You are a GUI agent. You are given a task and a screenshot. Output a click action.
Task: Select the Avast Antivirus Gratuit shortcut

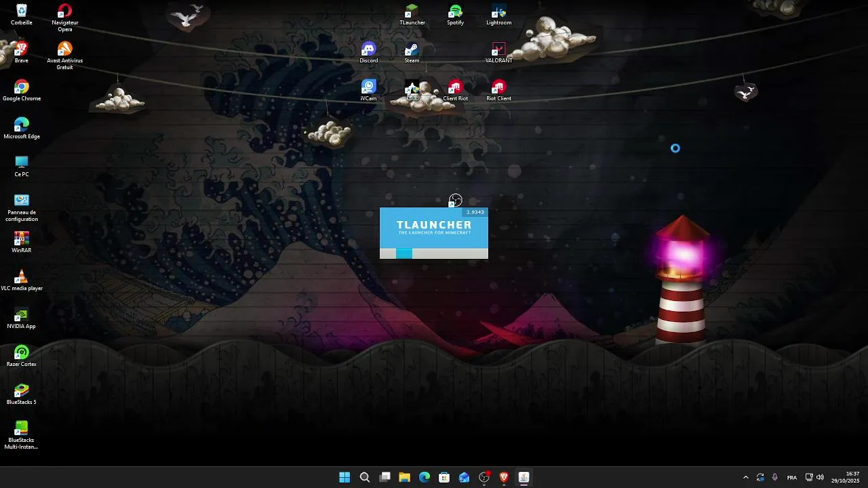(x=65, y=56)
